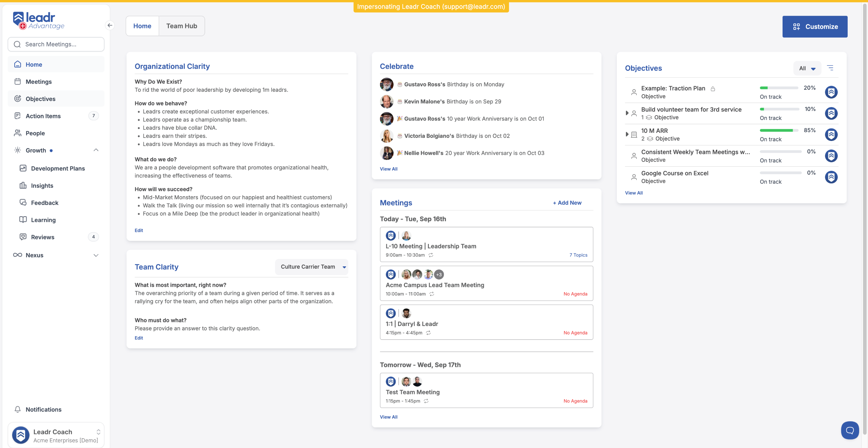Image resolution: width=868 pixels, height=448 pixels.
Task: Expand the 10 M ARR objective
Action: point(627,134)
